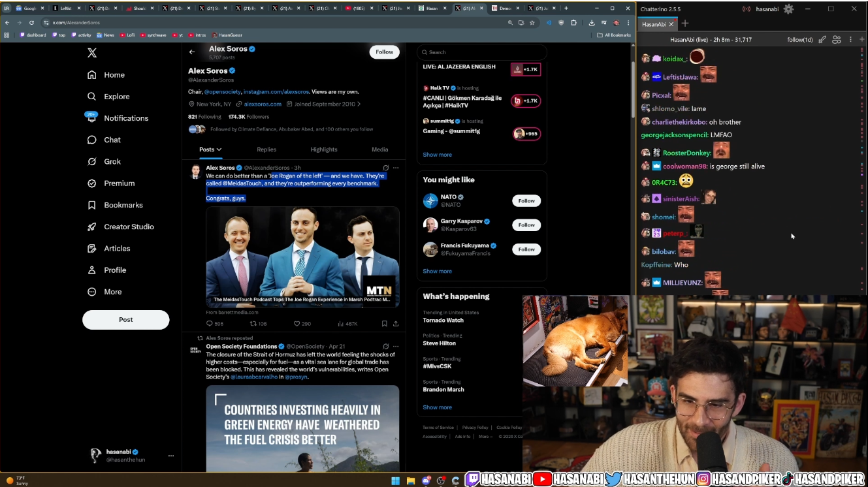The image size is (868, 487).
Task: Switch to the Highlights tab
Action: coord(324,149)
